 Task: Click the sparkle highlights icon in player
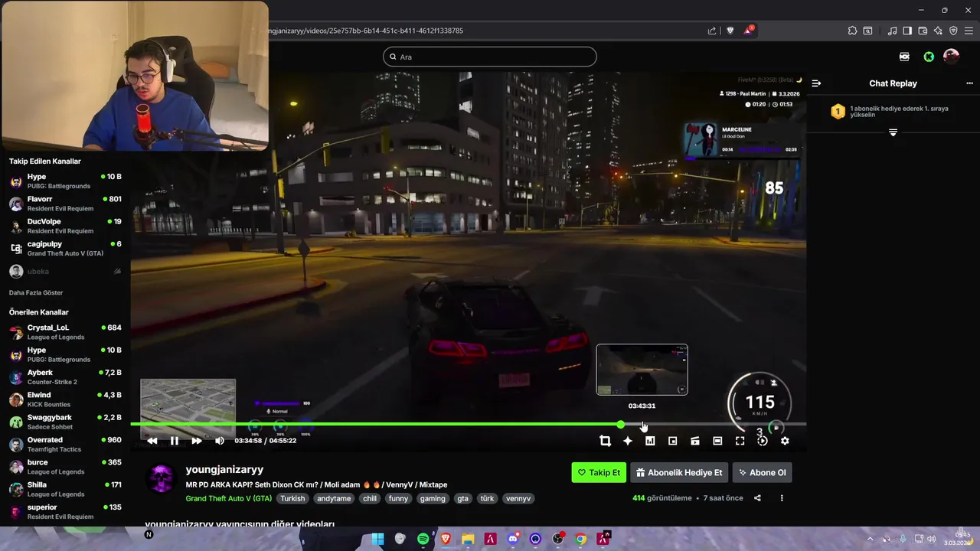[x=628, y=441]
